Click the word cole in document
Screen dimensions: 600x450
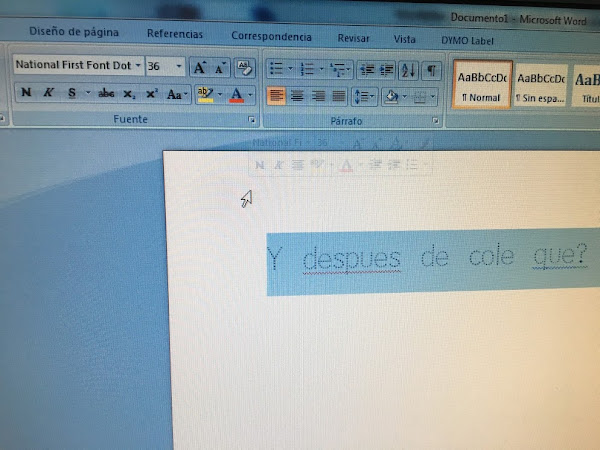point(492,256)
